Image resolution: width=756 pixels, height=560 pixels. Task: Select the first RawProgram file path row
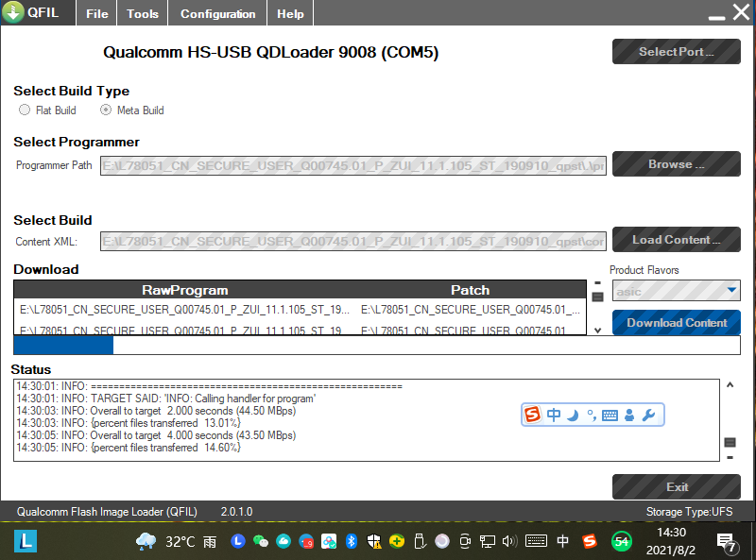[184, 310]
